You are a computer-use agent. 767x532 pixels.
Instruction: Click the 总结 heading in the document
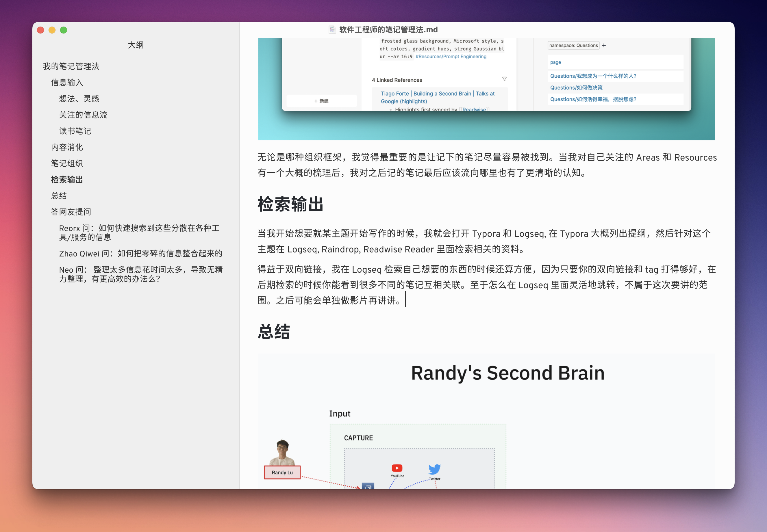[x=274, y=332]
